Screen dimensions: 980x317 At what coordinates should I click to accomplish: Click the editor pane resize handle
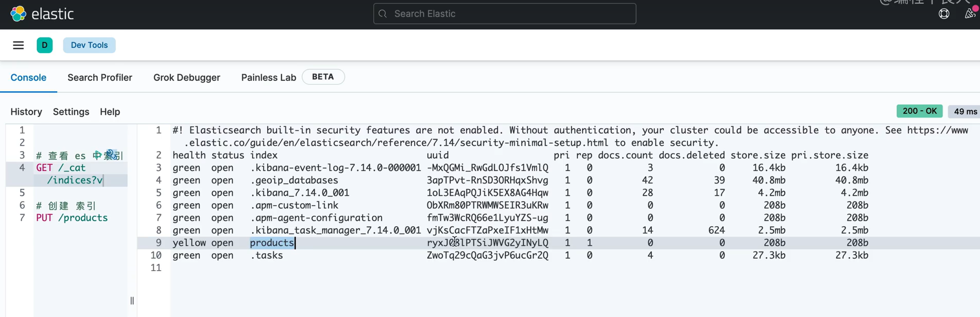[132, 301]
